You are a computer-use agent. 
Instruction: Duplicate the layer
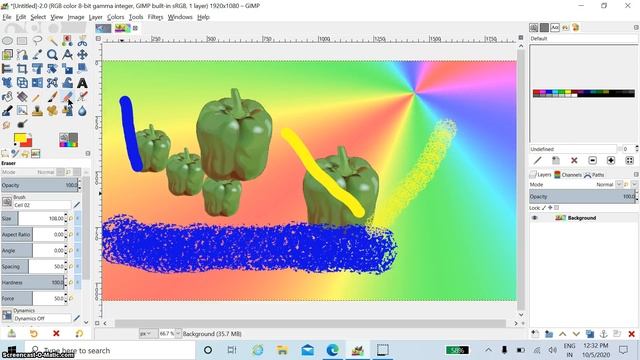pyautogui.click(x=590, y=334)
